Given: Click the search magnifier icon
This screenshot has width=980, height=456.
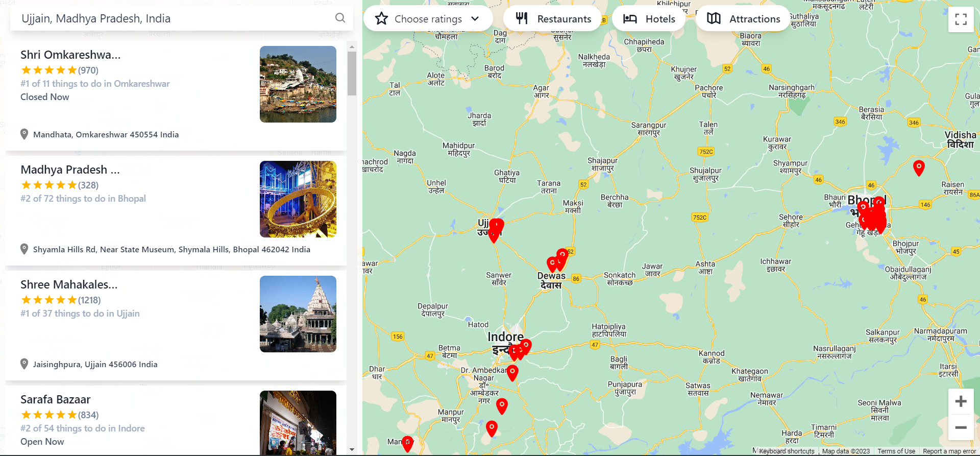Looking at the screenshot, I should [340, 18].
